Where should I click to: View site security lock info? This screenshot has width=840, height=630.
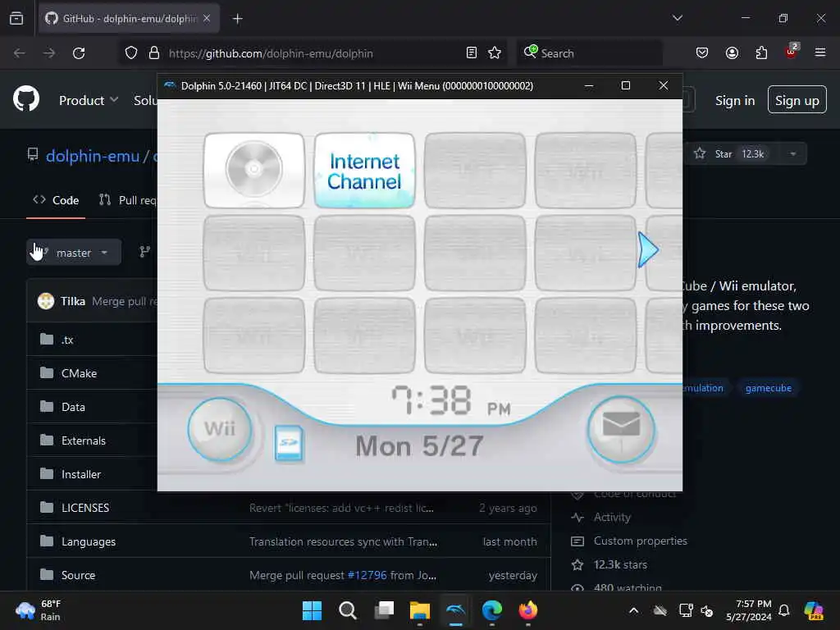[x=154, y=53]
